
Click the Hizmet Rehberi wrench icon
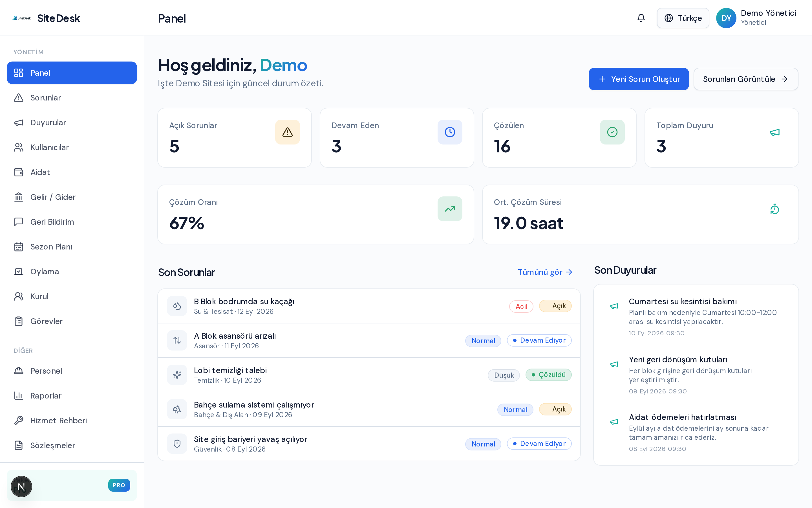point(19,421)
